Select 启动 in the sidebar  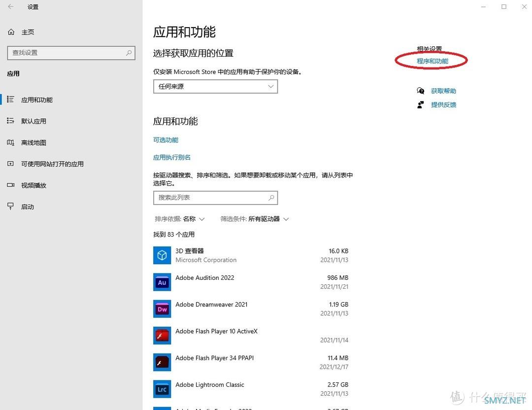click(x=28, y=206)
